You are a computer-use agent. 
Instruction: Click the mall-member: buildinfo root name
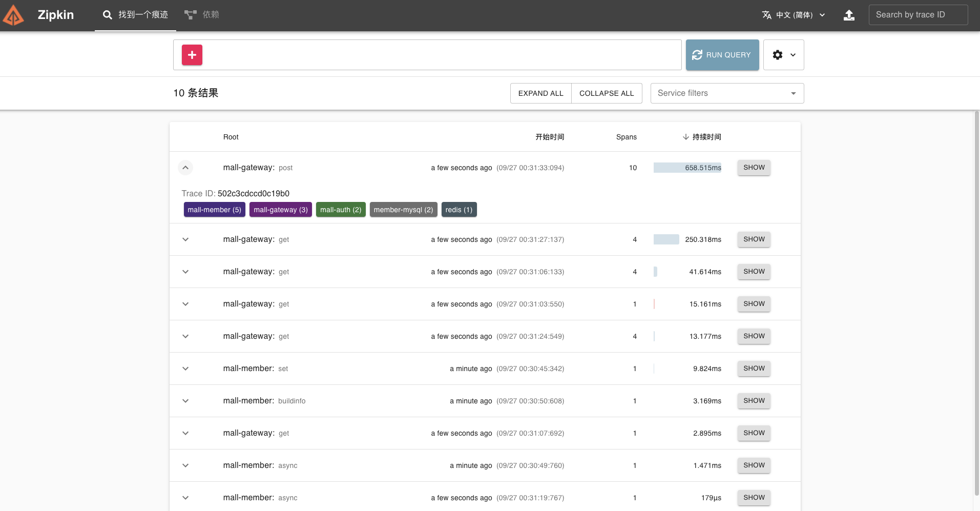[264, 401]
